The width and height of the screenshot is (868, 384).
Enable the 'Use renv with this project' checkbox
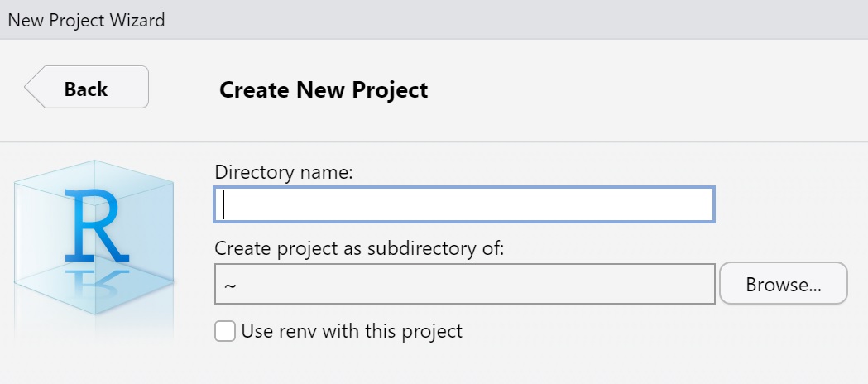pos(224,332)
